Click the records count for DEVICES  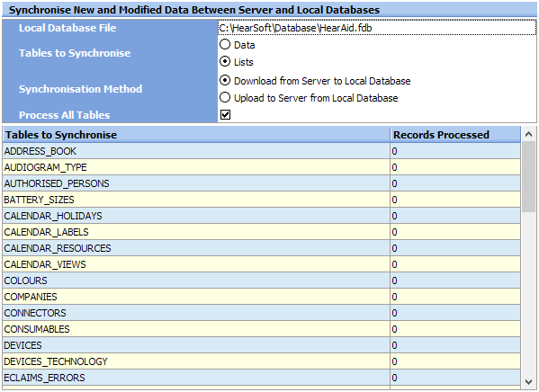(455, 345)
